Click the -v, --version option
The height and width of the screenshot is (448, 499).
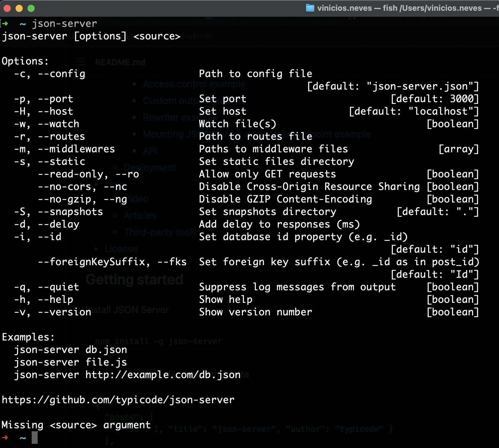53,312
